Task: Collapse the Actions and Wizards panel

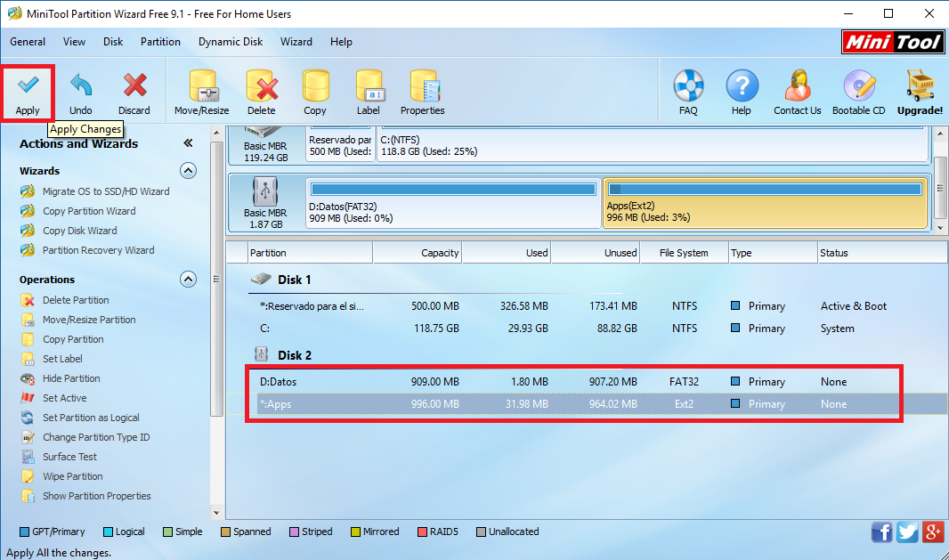Action: pyautogui.click(x=188, y=143)
